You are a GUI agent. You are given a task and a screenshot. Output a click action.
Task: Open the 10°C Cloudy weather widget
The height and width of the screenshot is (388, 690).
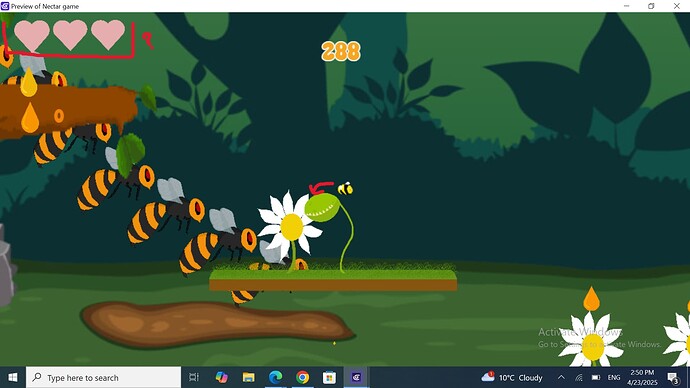(512, 377)
